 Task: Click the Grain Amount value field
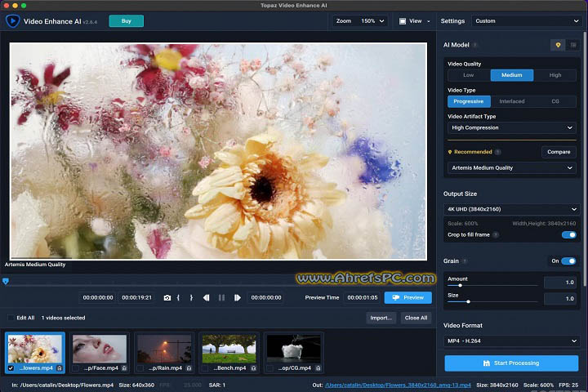click(x=560, y=283)
